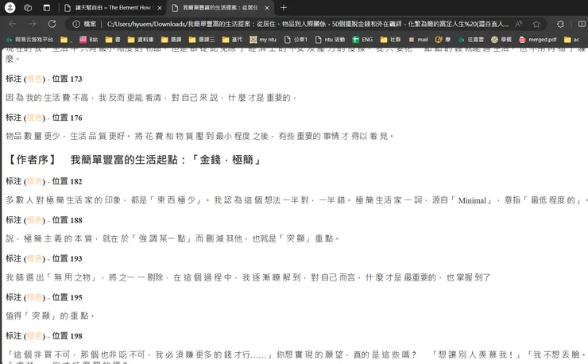
Task: Open the 公車1 bookmark
Action: point(296,40)
